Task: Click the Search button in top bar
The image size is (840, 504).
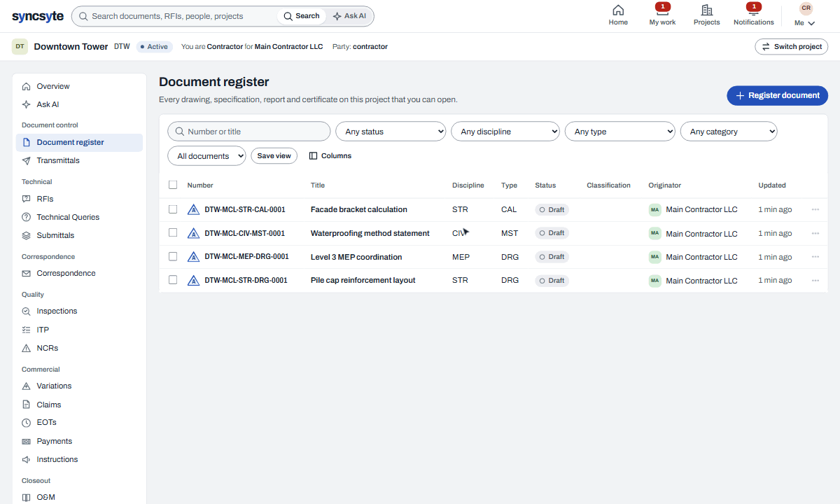Action: [x=302, y=16]
